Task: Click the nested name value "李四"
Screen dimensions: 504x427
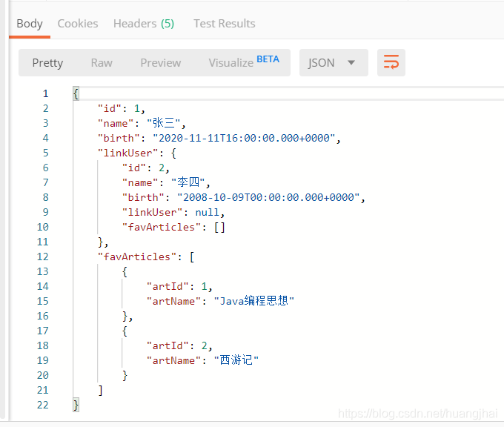Action: click(x=188, y=182)
